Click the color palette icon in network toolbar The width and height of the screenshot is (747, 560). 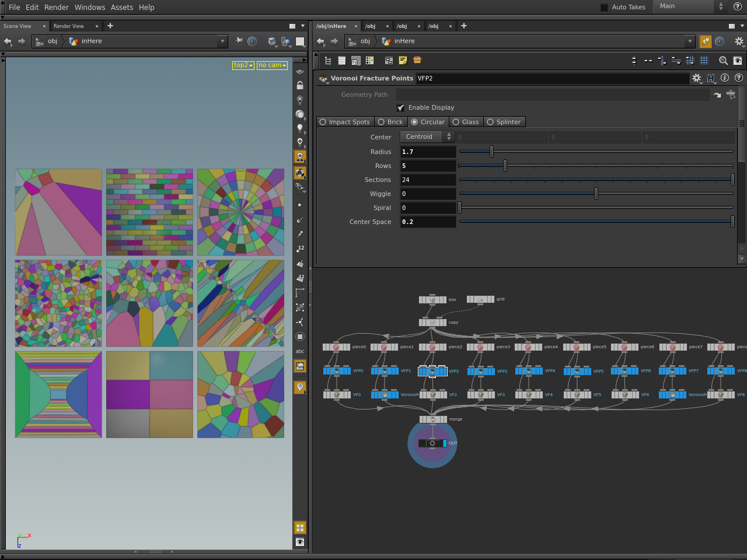(x=370, y=61)
